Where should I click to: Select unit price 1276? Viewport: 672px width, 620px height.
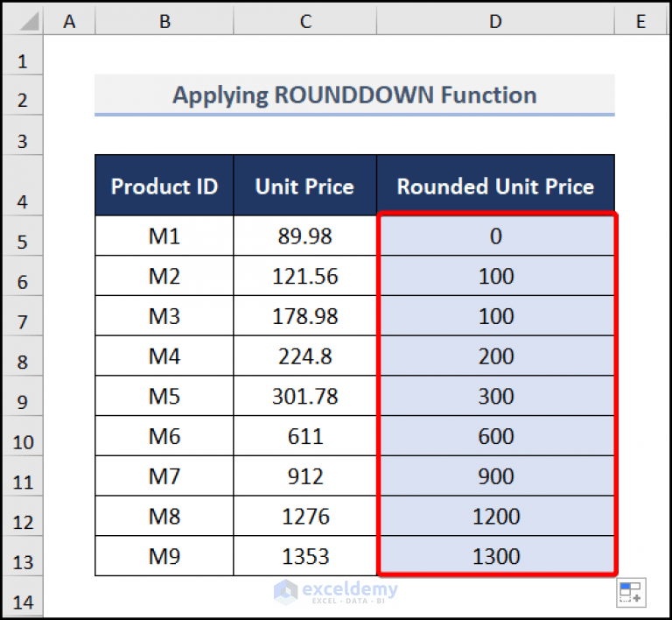click(x=305, y=516)
